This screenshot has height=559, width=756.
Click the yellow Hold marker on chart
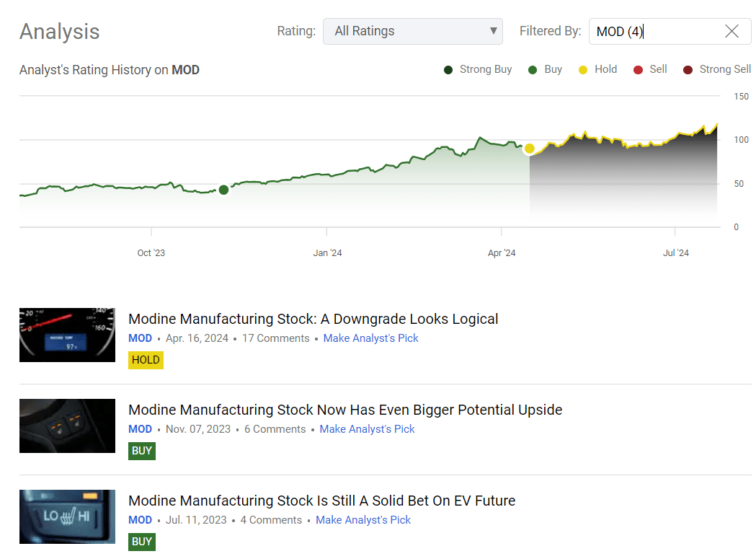(x=530, y=149)
